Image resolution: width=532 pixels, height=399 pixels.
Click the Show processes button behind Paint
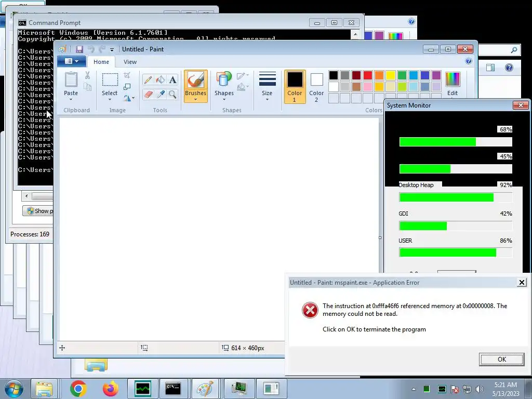38,211
